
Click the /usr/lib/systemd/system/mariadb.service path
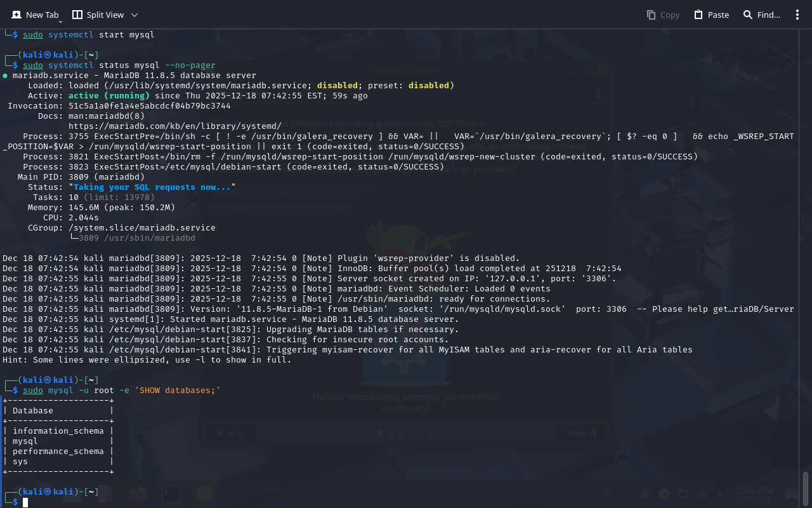207,86
